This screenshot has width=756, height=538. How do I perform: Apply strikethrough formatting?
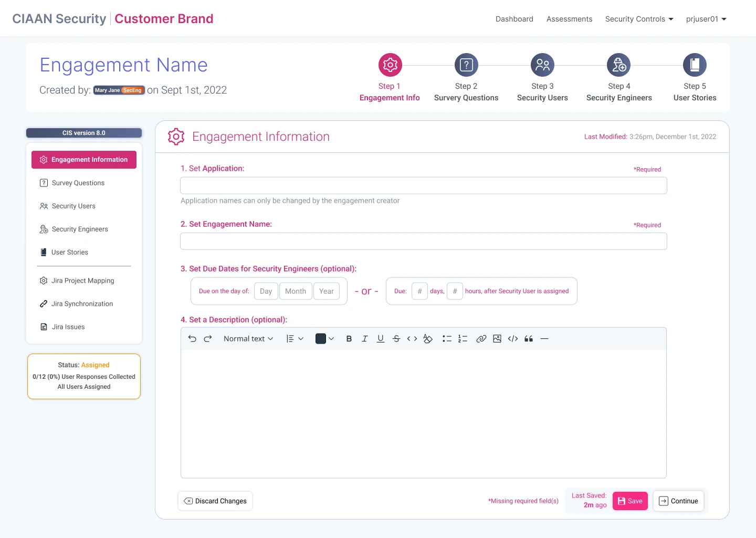[396, 339]
